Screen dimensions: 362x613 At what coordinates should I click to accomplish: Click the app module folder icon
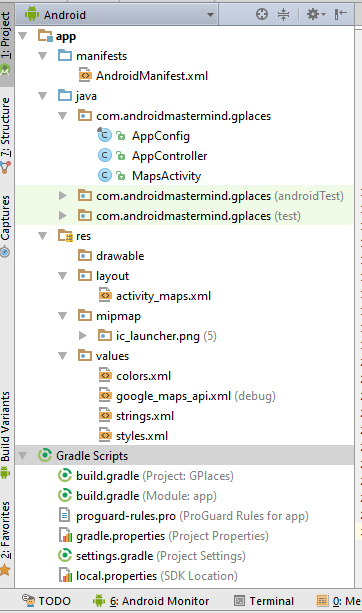[x=45, y=36]
